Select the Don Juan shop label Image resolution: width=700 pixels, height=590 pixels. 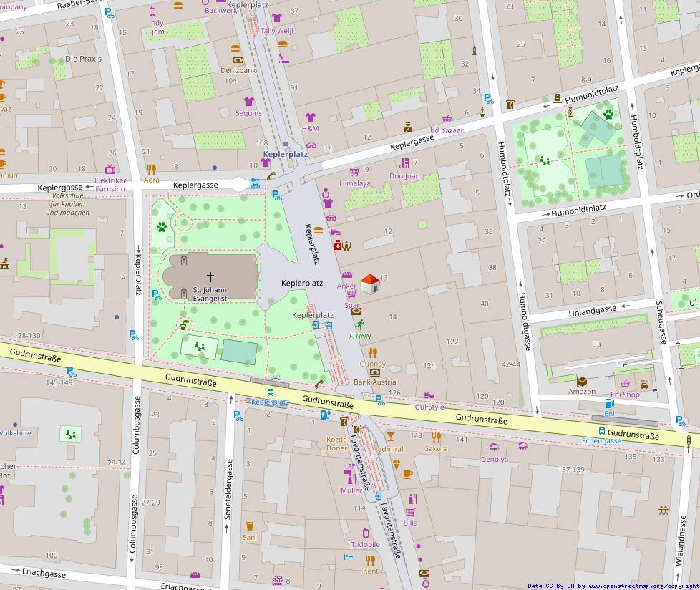coord(404,175)
